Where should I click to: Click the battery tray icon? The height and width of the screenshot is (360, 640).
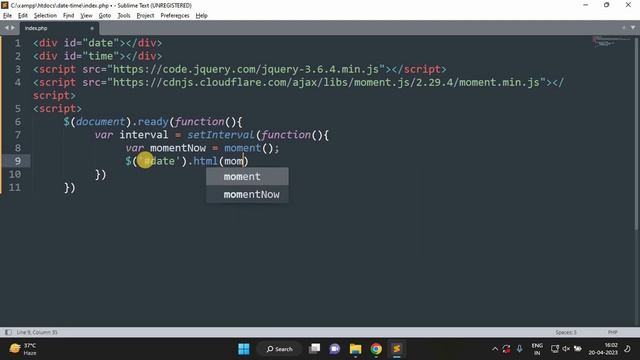tap(578, 349)
